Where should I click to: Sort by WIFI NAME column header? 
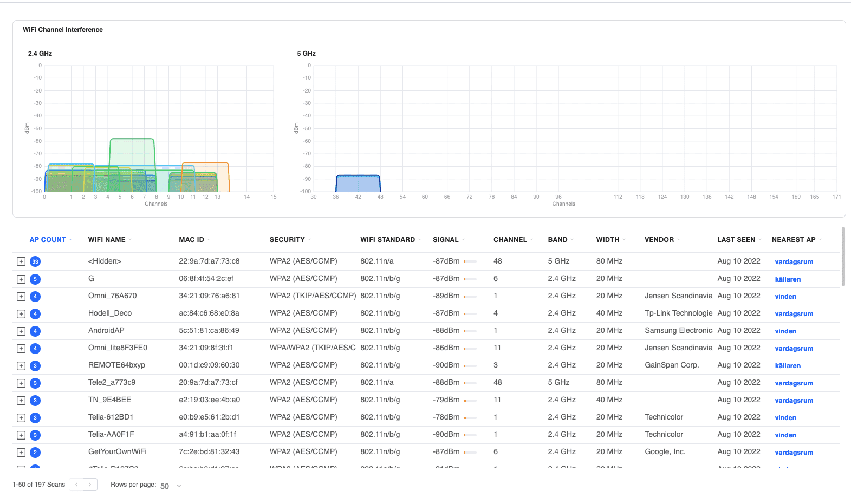[x=107, y=240]
